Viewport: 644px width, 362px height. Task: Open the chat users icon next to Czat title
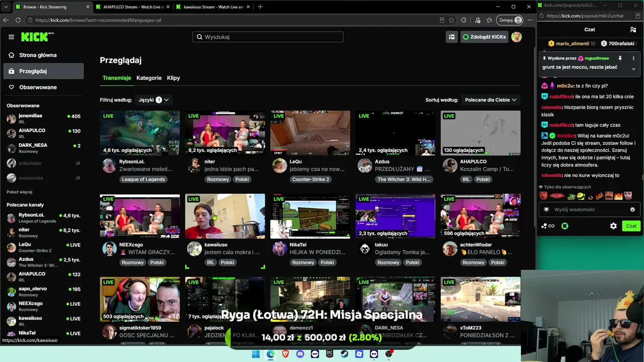(x=633, y=30)
